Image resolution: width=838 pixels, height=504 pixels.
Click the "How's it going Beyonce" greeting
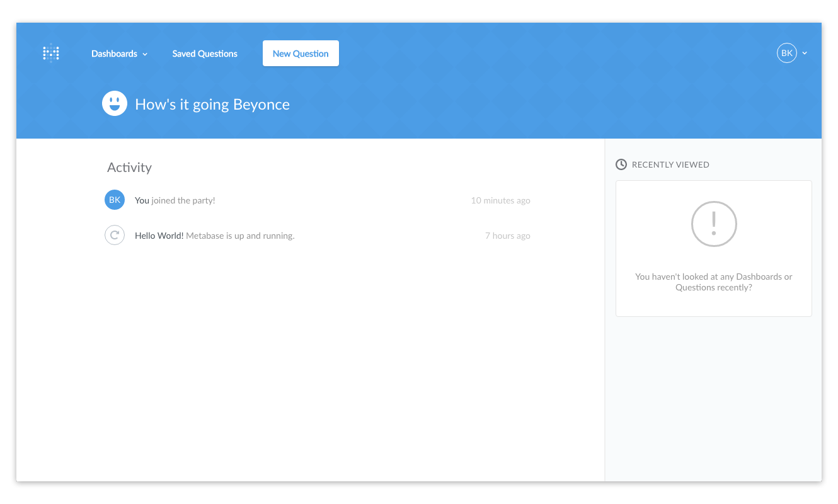point(212,105)
